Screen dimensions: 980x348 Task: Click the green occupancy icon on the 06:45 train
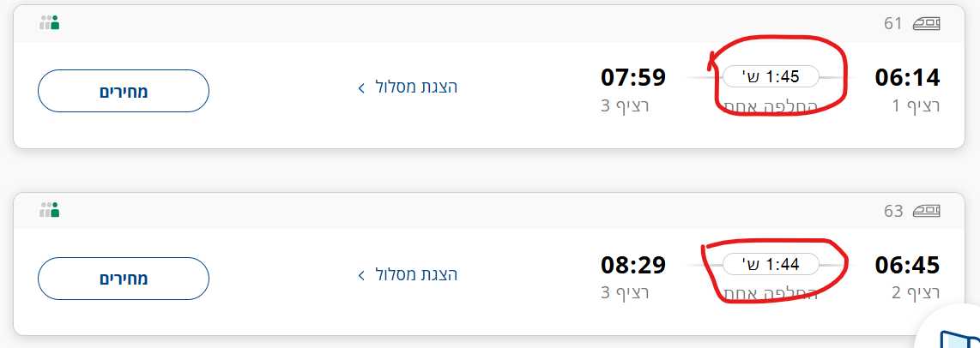[x=49, y=210]
